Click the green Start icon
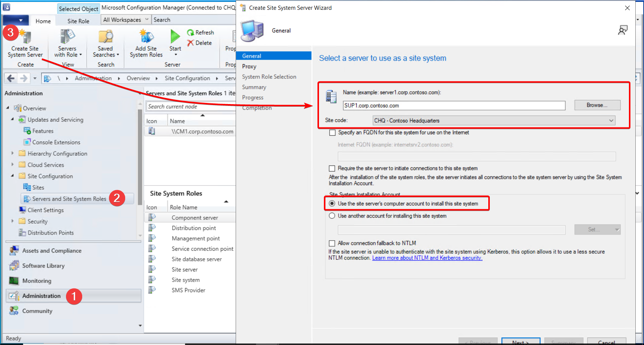The width and height of the screenshot is (644, 345). pos(175,37)
